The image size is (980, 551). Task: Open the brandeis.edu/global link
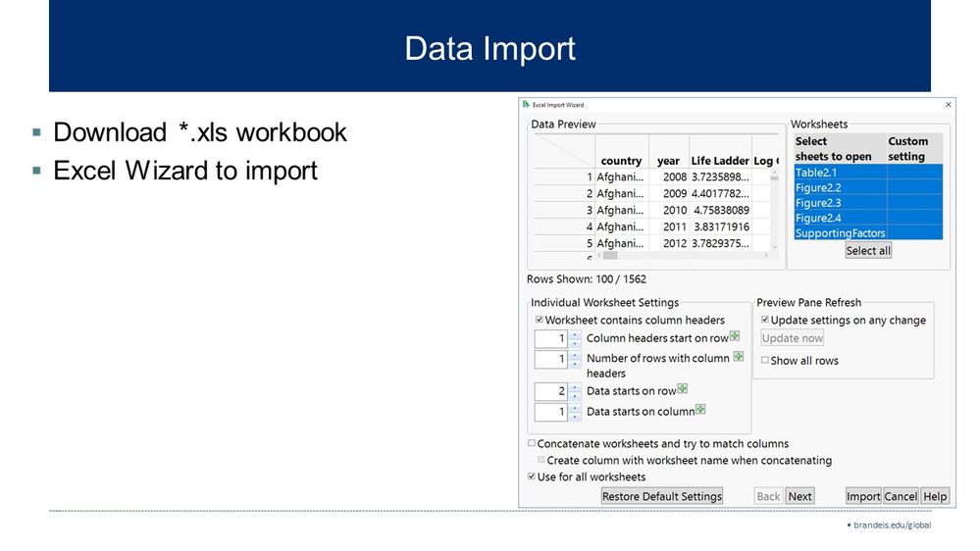[x=892, y=525]
